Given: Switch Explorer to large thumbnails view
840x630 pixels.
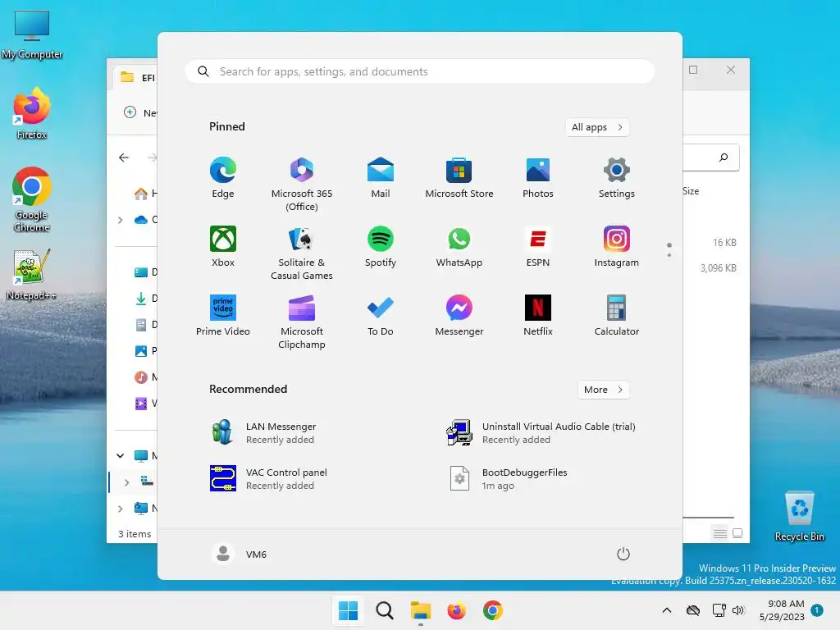Looking at the screenshot, I should [737, 533].
